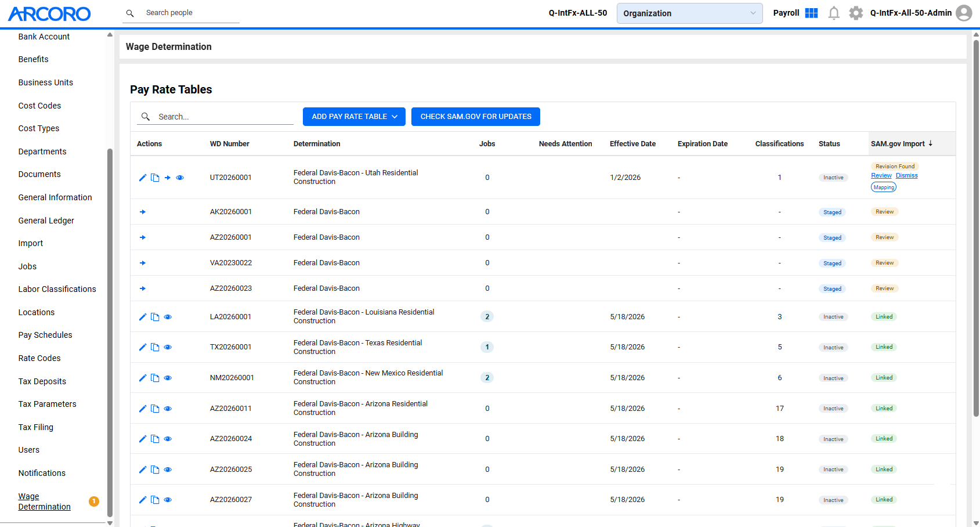Dismiss the UT20260001 revision
The width and height of the screenshot is (980, 527).
point(906,176)
